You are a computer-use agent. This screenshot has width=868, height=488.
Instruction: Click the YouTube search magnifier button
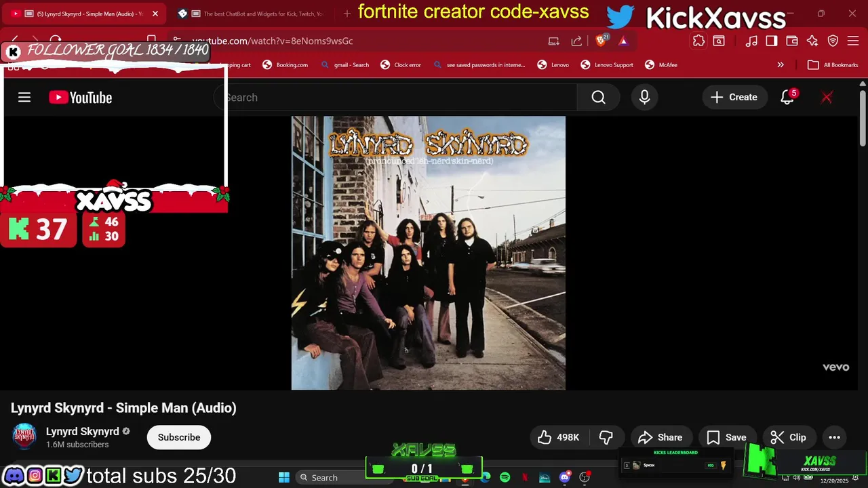tap(598, 98)
